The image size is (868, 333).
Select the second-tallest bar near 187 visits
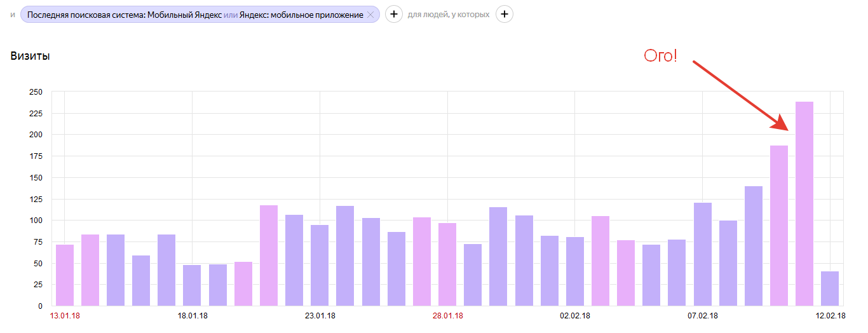778,226
